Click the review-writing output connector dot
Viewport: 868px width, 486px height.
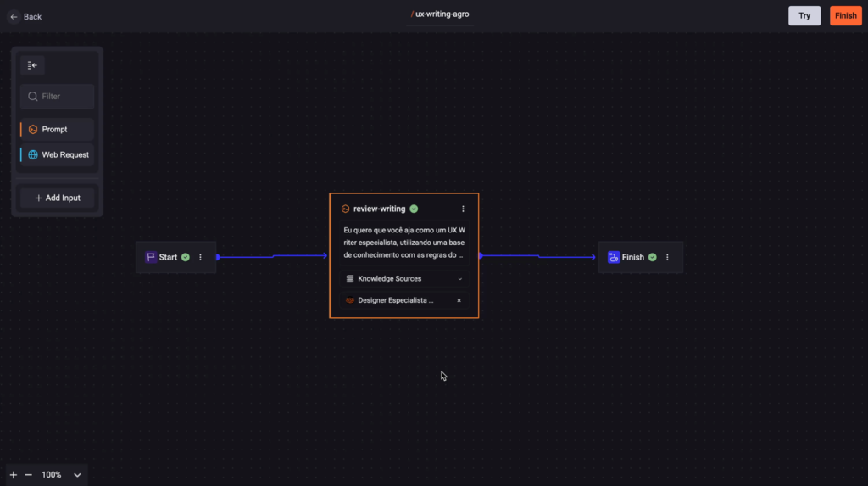point(481,255)
